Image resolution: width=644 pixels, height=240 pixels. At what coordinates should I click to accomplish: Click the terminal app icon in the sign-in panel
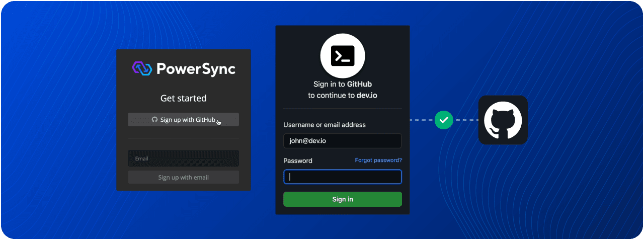point(343,55)
